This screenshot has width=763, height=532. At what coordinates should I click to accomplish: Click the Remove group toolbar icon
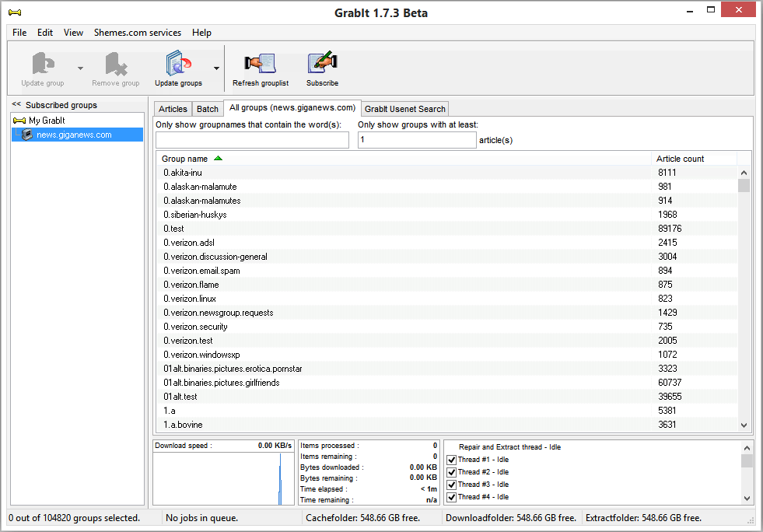click(x=116, y=64)
